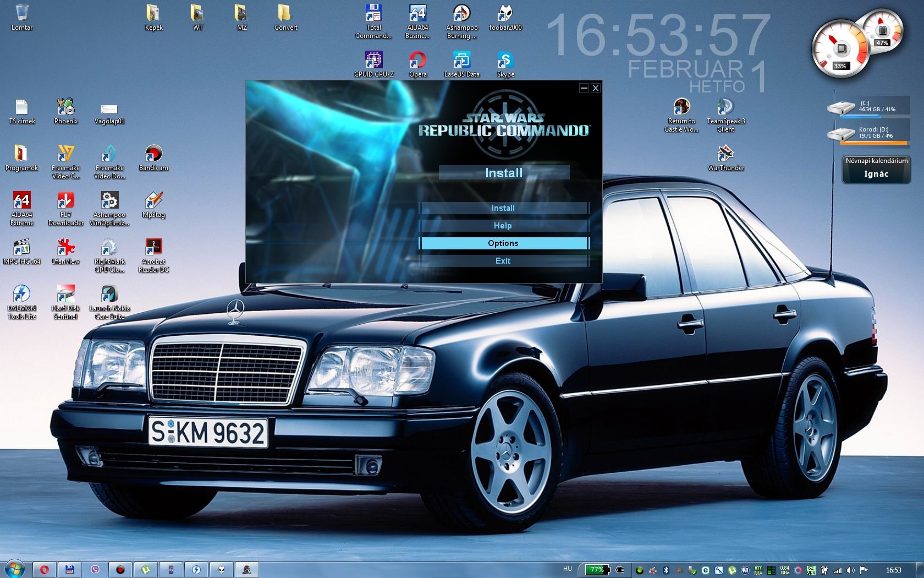
Task: Click the Viber icon in taskbar
Action: pos(95,570)
